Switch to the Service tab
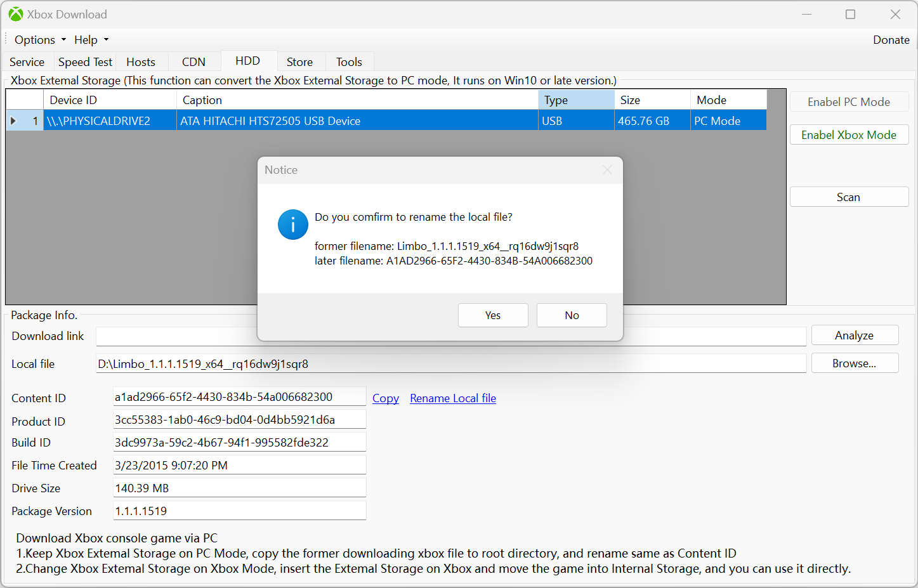 click(27, 62)
